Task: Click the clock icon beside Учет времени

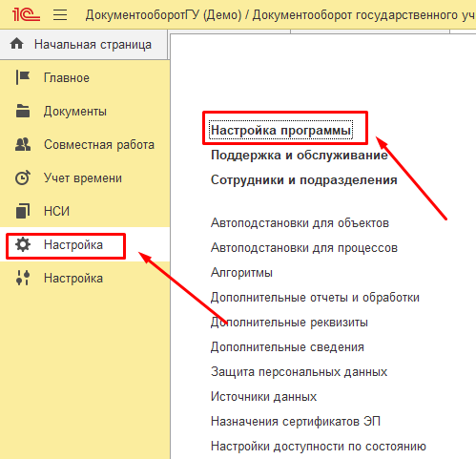Action: coord(23,177)
